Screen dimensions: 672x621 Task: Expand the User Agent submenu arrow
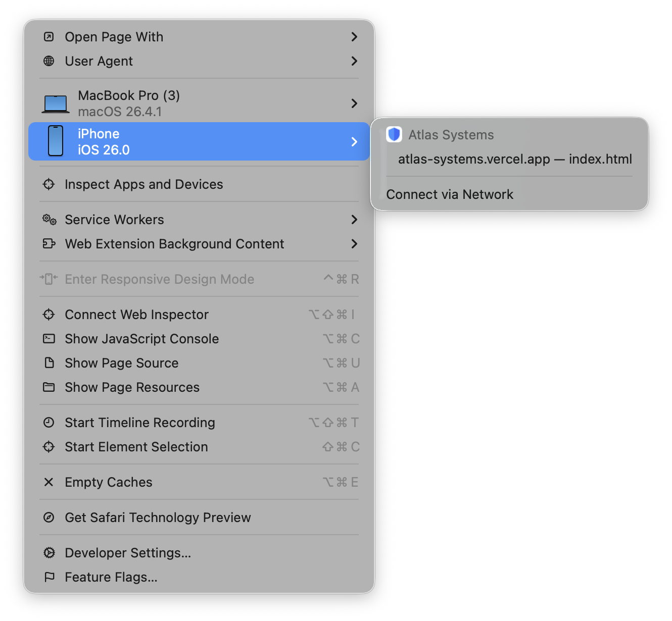point(354,61)
